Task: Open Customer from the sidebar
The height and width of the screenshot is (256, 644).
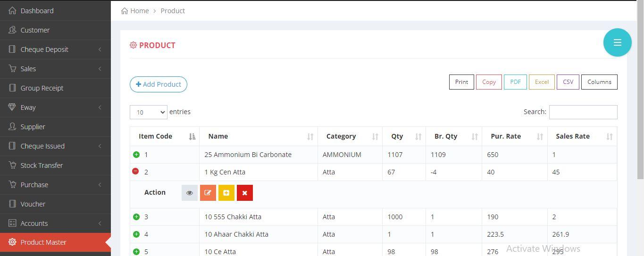Action: 35,30
